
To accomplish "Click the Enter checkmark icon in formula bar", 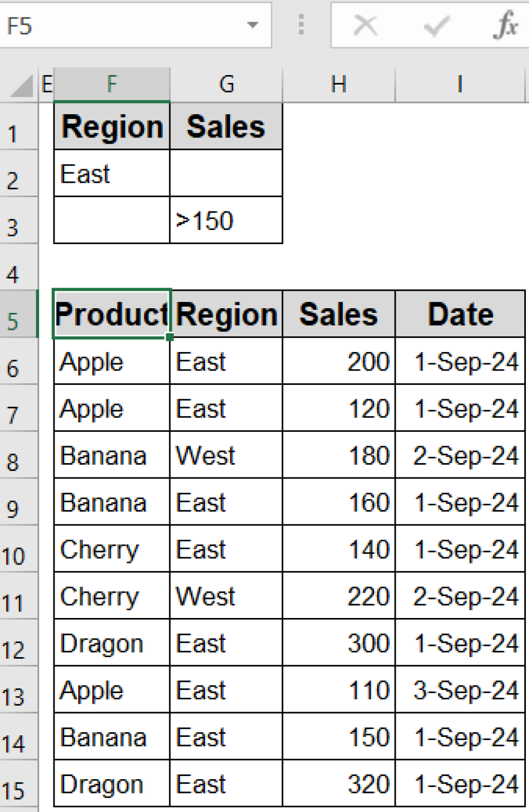I will point(436,25).
